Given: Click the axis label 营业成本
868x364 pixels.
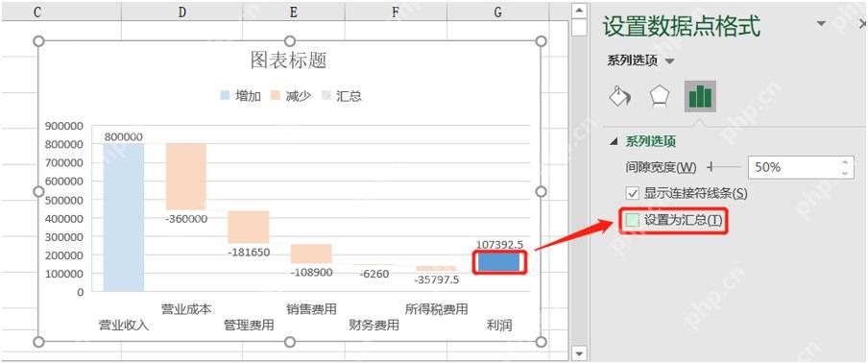Looking at the screenshot, I should (x=186, y=308).
